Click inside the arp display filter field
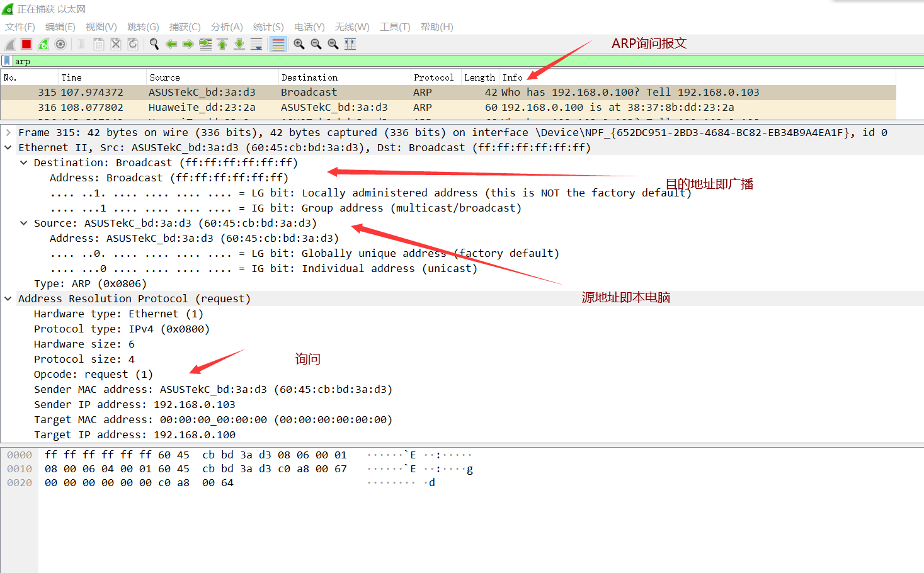 (126, 60)
